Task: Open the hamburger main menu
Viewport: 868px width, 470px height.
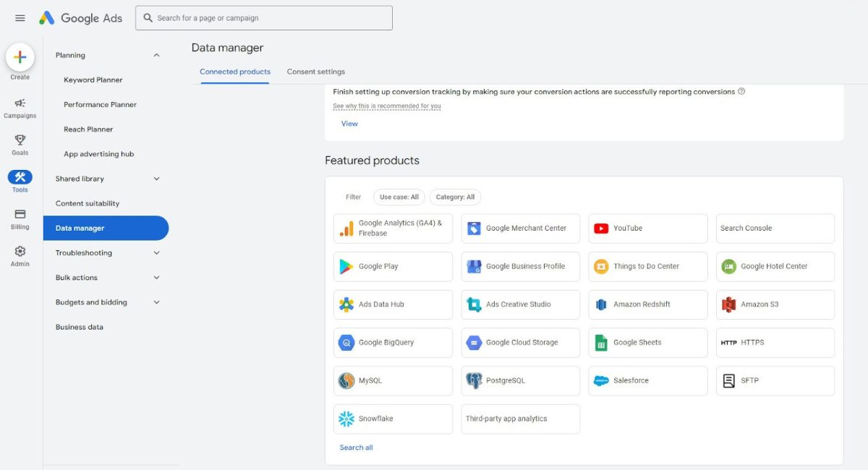Action: tap(20, 18)
